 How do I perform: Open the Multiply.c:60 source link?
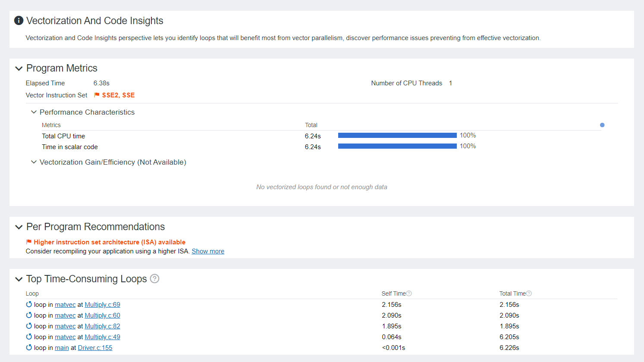pos(102,315)
